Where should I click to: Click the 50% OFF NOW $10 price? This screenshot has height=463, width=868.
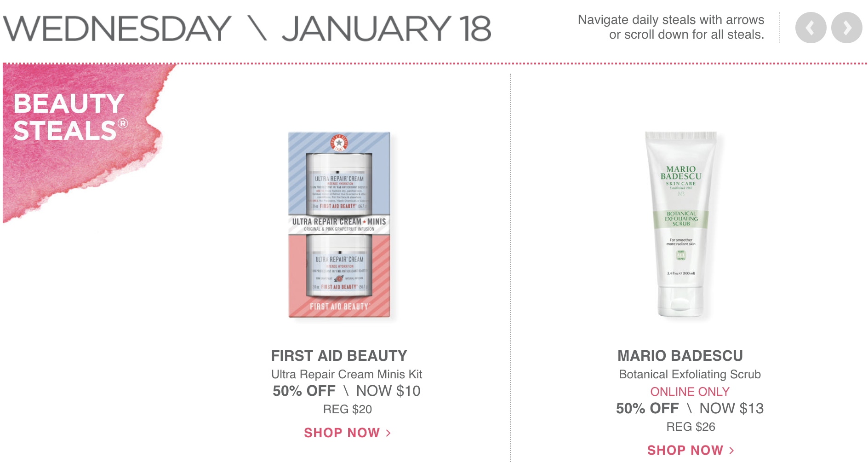pos(347,391)
